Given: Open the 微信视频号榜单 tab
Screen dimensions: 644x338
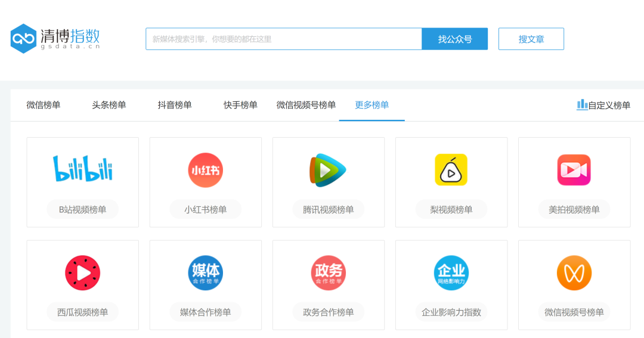Looking at the screenshot, I should 306,105.
